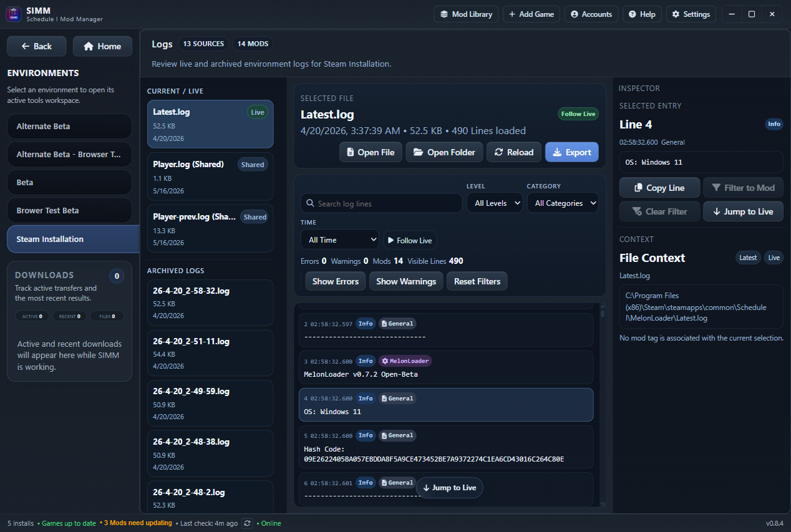Select the Beta environment
Screen dimensions: 791x532
pos(69,182)
